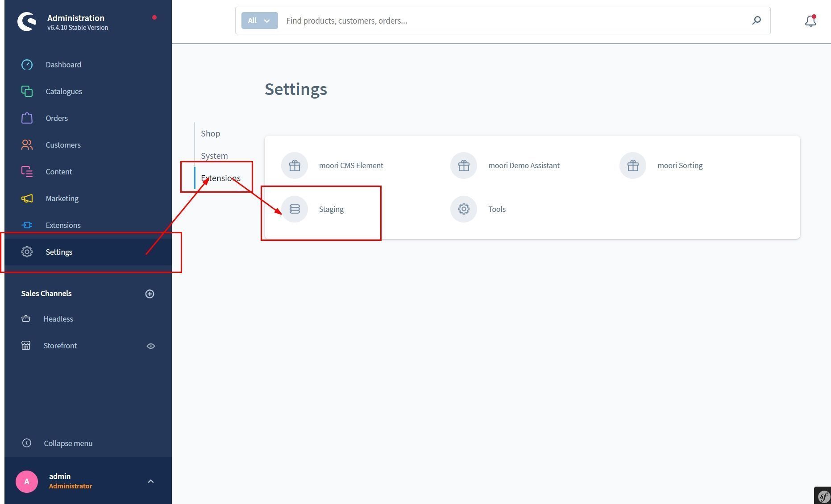
Task: Click the Tools gear icon
Action: coord(464,209)
